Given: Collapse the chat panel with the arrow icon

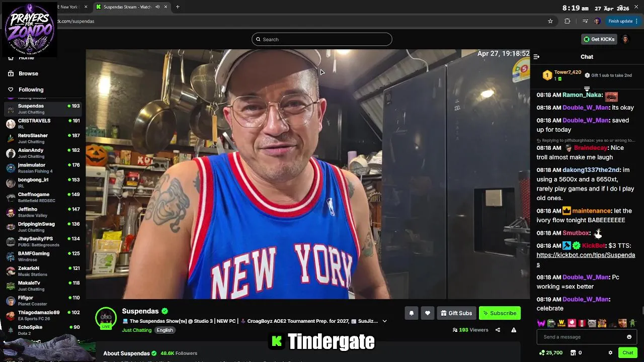Looking at the screenshot, I should coord(536,57).
